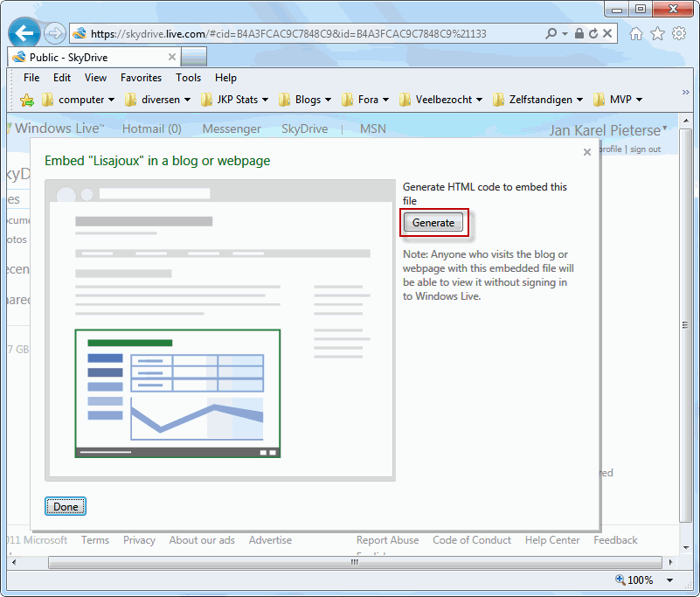The height and width of the screenshot is (597, 700).
Task: Click the sign out link
Action: [645, 149]
